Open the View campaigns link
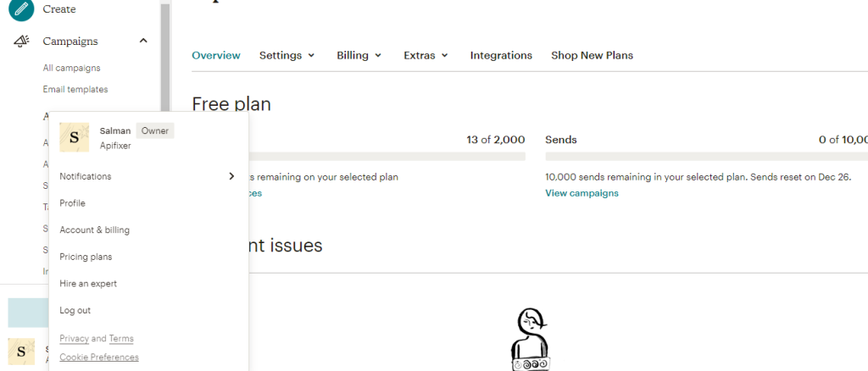Viewport: 868px width, 371px height. pyautogui.click(x=581, y=193)
